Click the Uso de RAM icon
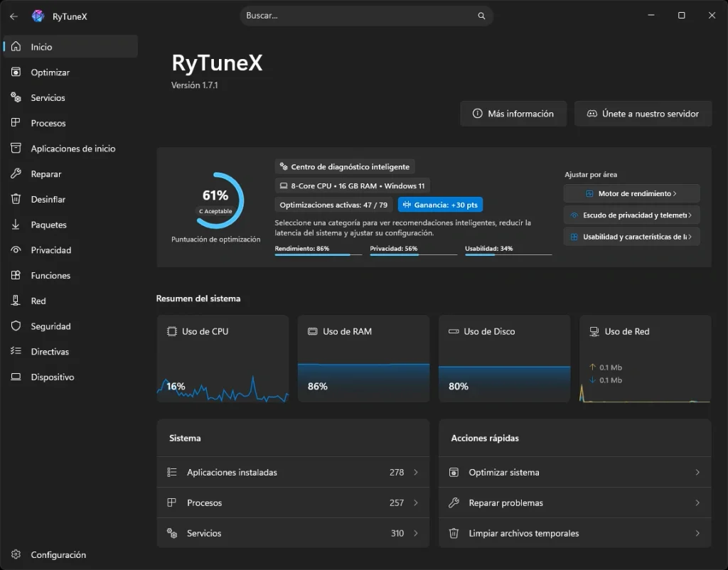The image size is (728, 570). point(313,331)
